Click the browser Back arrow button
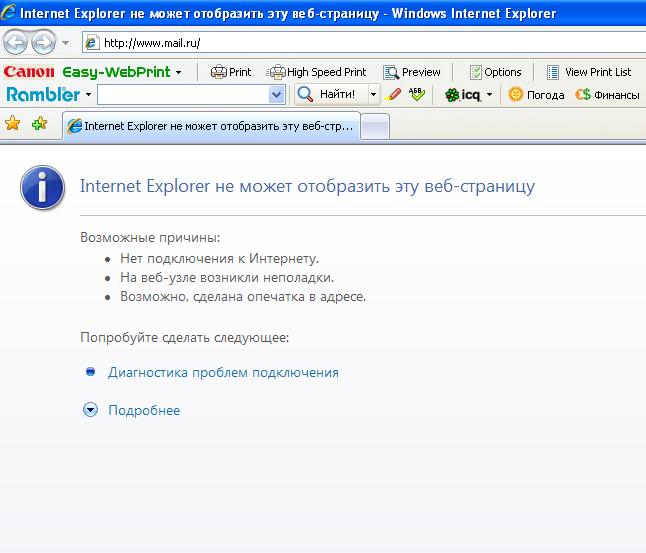 click(15, 42)
